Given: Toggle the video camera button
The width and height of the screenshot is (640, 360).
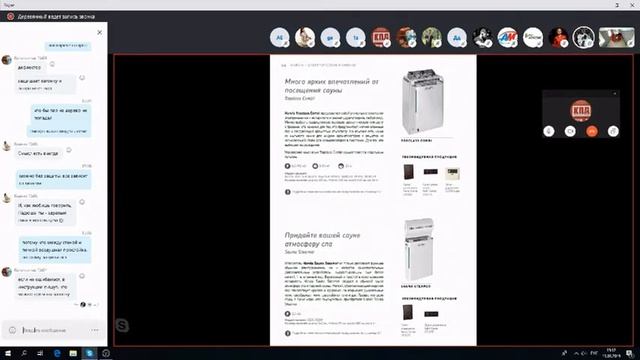Looking at the screenshot, I should pyautogui.click(x=570, y=131).
